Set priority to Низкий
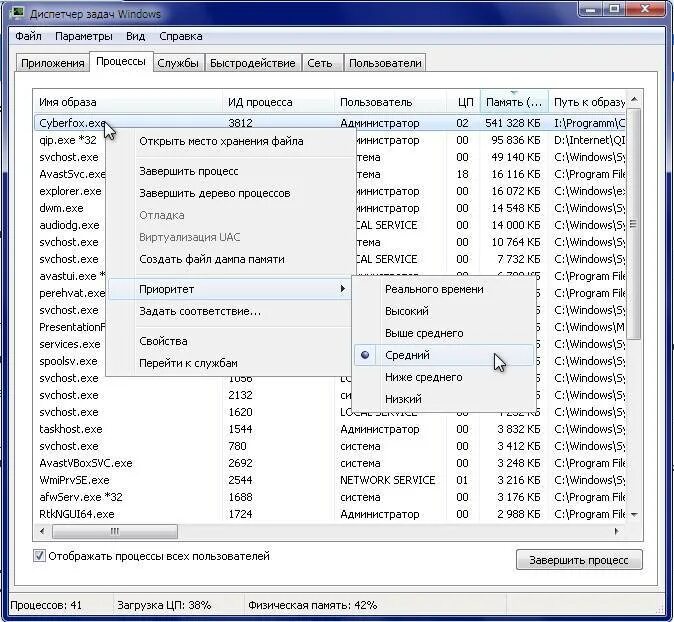Viewport: 674px width, 622px height. click(x=444, y=399)
